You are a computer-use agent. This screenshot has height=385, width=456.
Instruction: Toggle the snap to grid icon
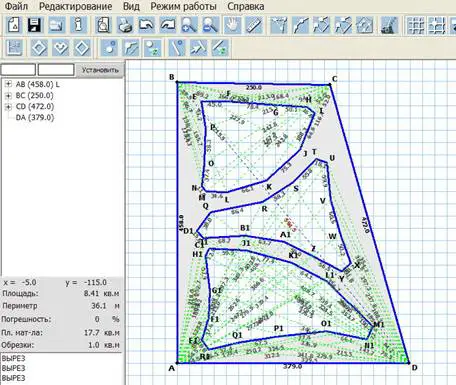tap(437, 25)
